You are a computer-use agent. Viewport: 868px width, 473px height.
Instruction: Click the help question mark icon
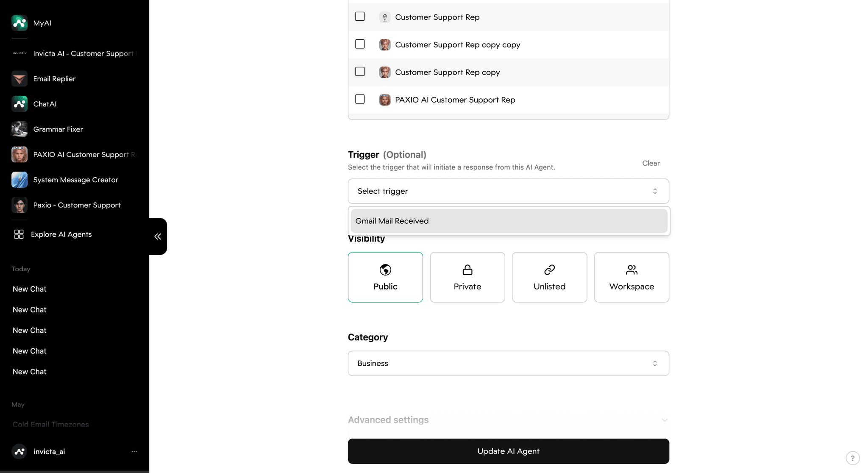coord(852,458)
